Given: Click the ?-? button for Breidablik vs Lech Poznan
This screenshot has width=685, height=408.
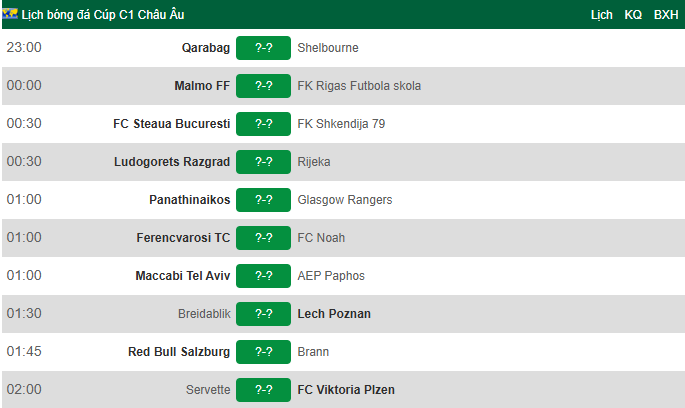Looking at the screenshot, I should tap(263, 314).
